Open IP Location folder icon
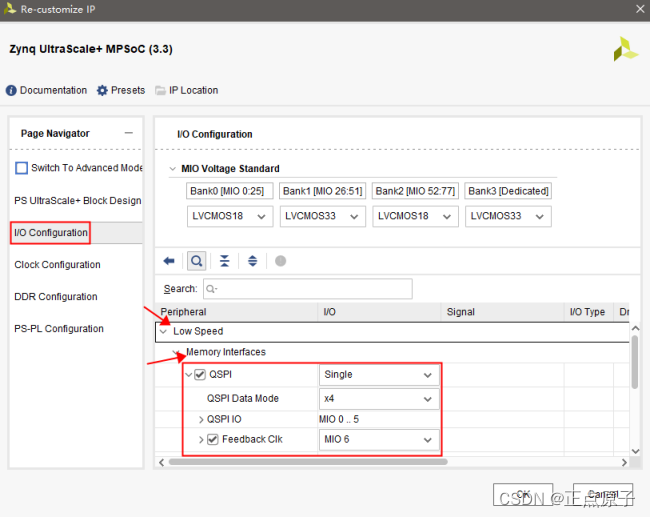Viewport: 651px width, 517px height. click(160, 90)
